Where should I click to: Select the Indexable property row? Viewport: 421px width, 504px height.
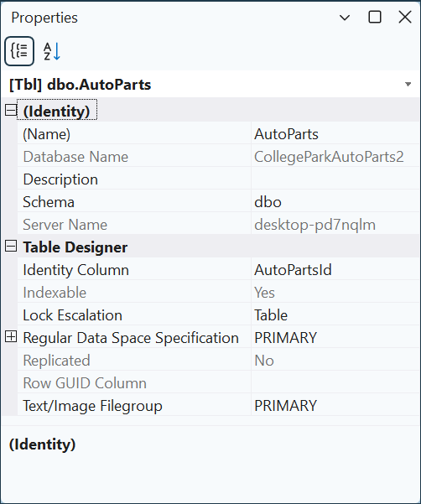(219, 293)
